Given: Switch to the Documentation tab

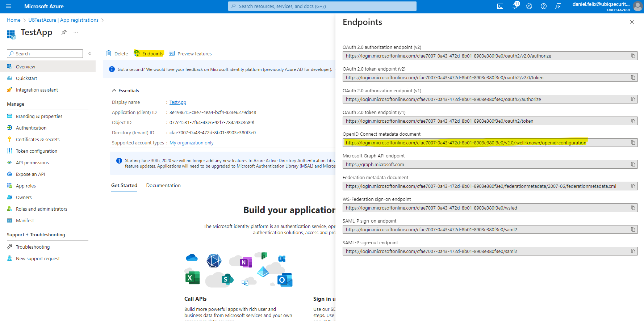Looking at the screenshot, I should tap(163, 185).
